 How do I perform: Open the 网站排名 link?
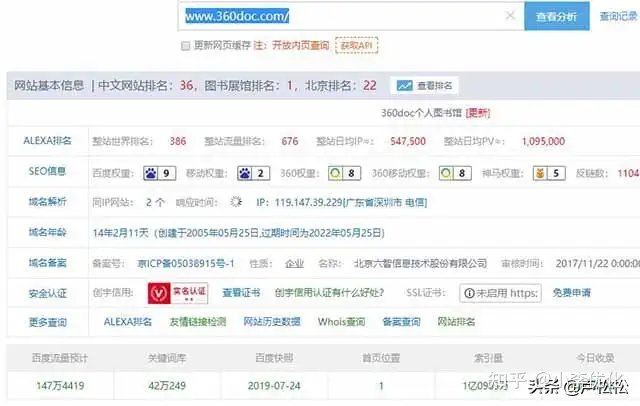click(x=456, y=322)
